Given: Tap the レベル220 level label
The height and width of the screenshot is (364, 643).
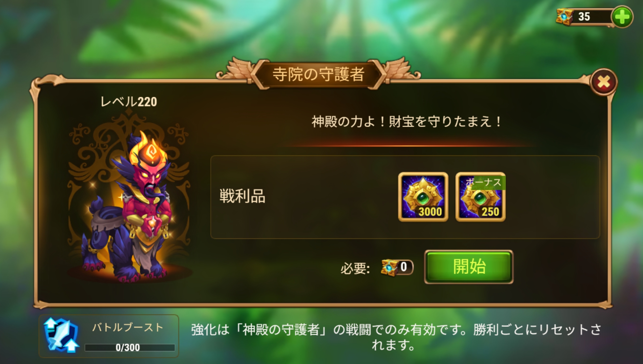Looking at the screenshot, I should (128, 102).
